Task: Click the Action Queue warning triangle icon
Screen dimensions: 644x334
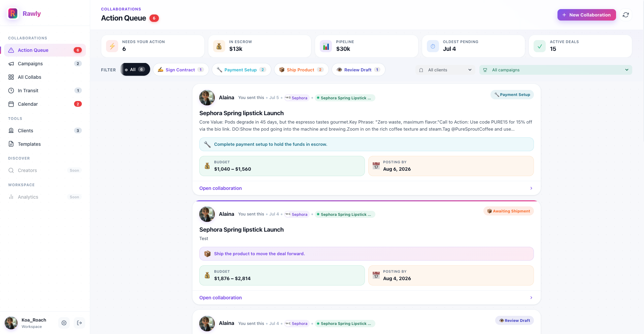Action: (11, 50)
